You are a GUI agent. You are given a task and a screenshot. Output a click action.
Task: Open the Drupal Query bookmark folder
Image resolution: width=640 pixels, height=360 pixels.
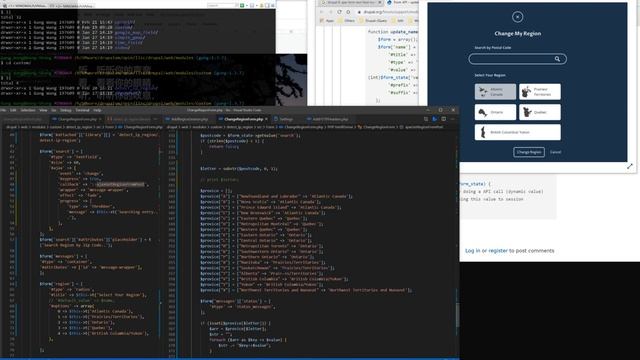click(373, 20)
